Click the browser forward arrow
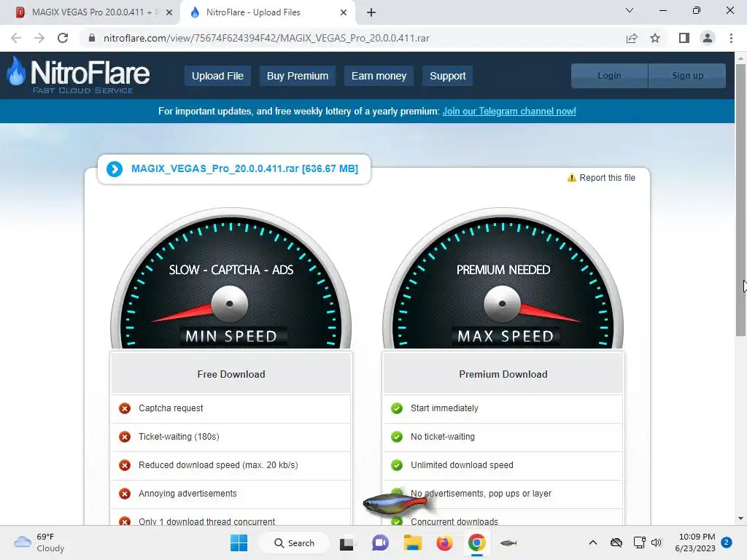747x560 pixels. tap(39, 38)
